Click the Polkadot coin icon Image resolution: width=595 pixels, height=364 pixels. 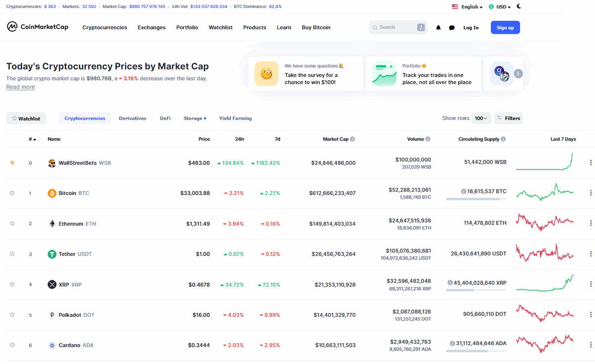[x=52, y=315]
